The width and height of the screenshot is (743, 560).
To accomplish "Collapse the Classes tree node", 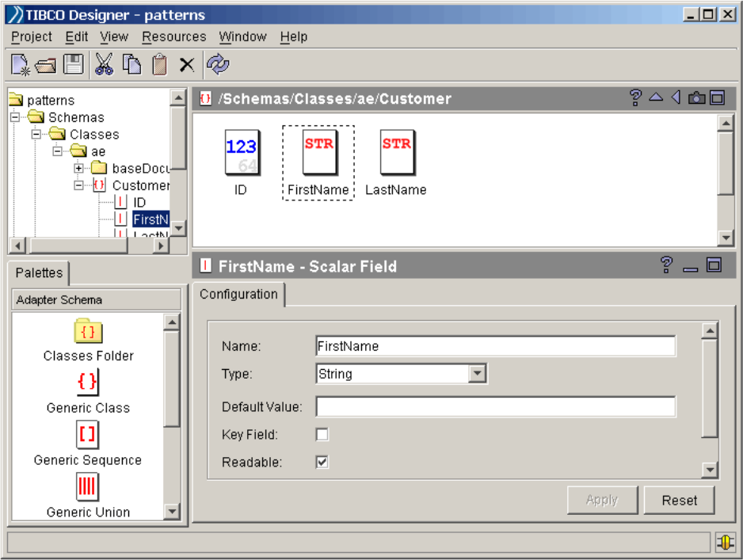I will point(36,134).
